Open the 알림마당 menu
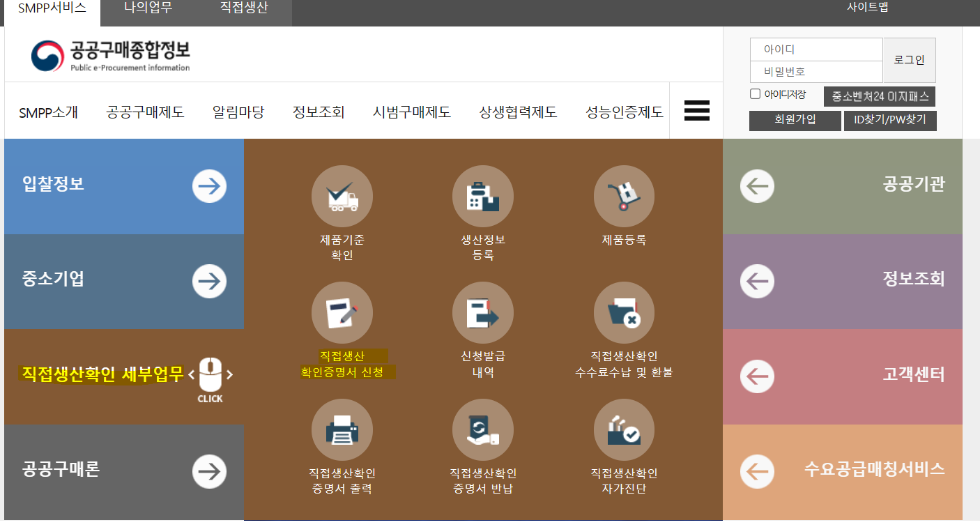 239,112
